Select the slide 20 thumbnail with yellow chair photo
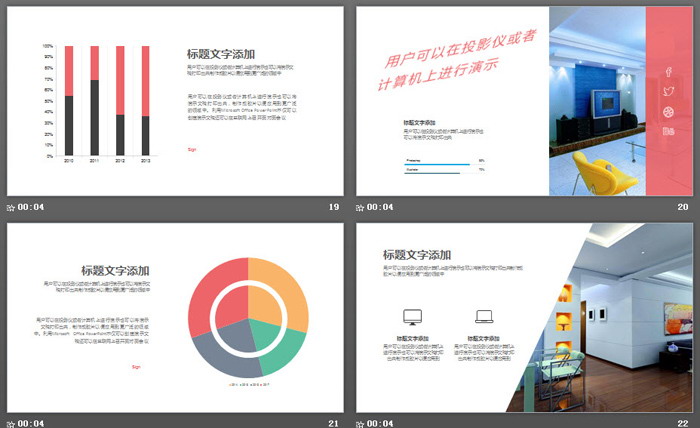The height and width of the screenshot is (428, 700). pyautogui.click(x=524, y=101)
